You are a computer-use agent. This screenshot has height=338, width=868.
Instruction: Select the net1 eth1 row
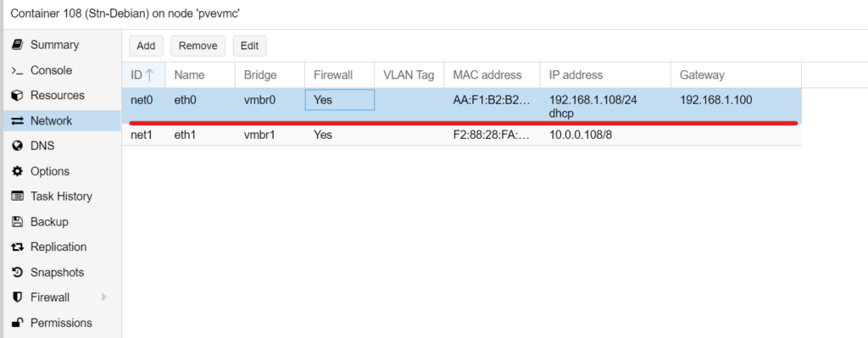(x=462, y=135)
